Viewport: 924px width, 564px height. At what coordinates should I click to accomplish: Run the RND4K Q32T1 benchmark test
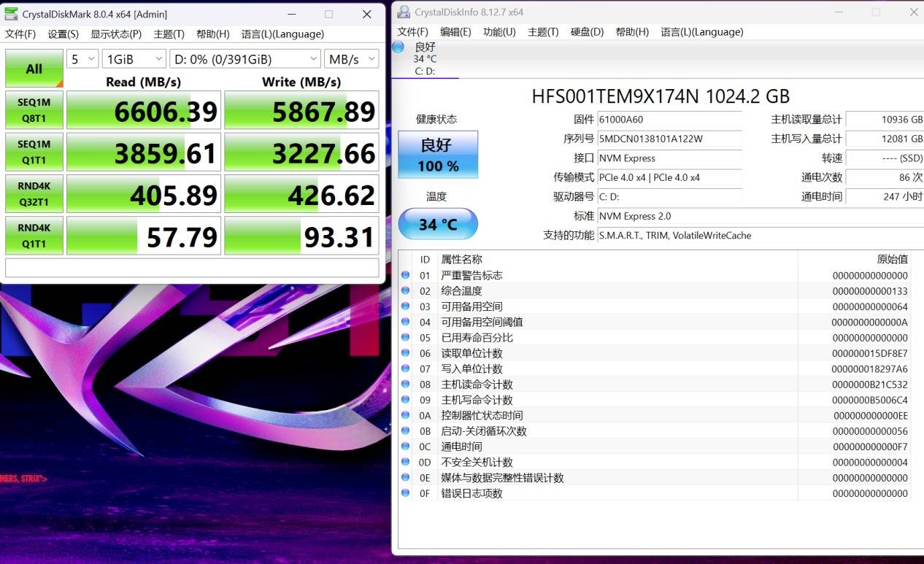[34, 194]
